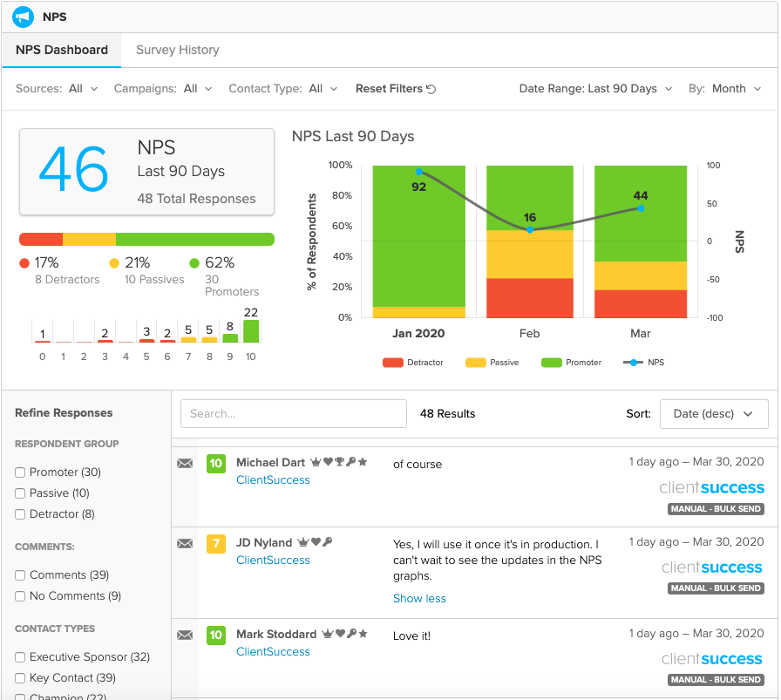Check the Detractor (8) filter

coord(20,514)
